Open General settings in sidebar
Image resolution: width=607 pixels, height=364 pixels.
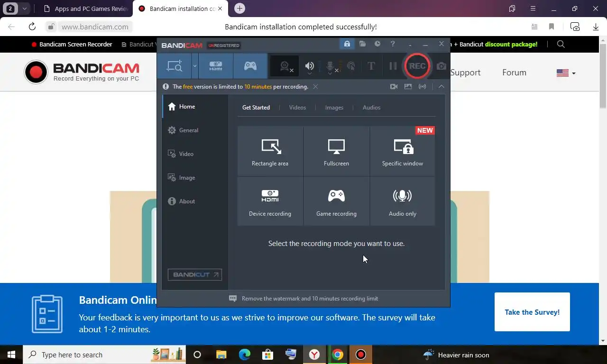(x=195, y=130)
